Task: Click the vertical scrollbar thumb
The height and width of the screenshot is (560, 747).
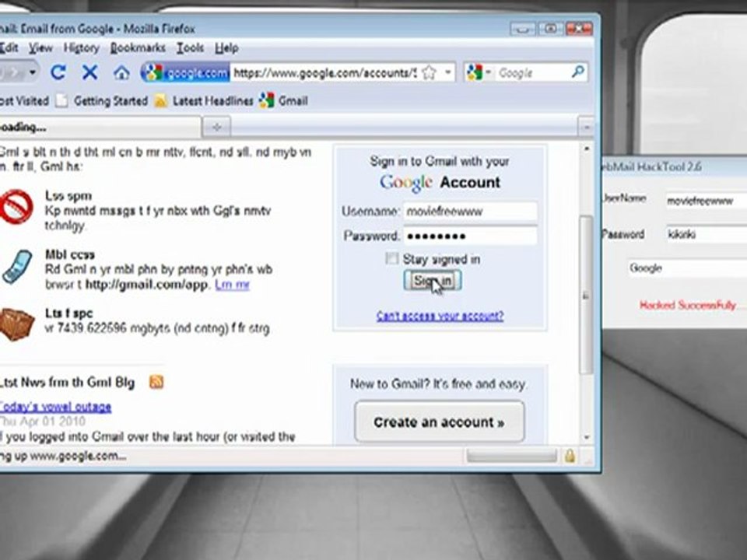Action: [586, 294]
